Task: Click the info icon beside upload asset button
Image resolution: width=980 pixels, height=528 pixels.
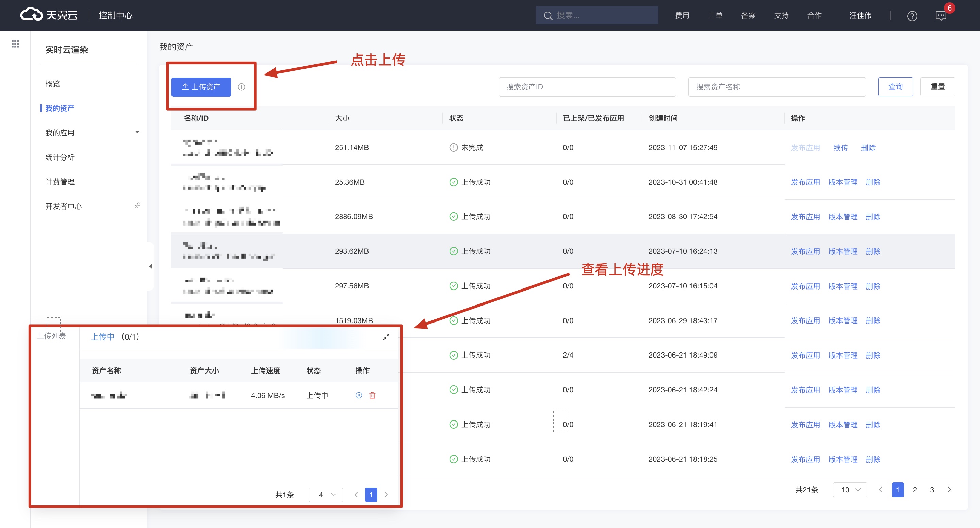Action: pos(241,87)
